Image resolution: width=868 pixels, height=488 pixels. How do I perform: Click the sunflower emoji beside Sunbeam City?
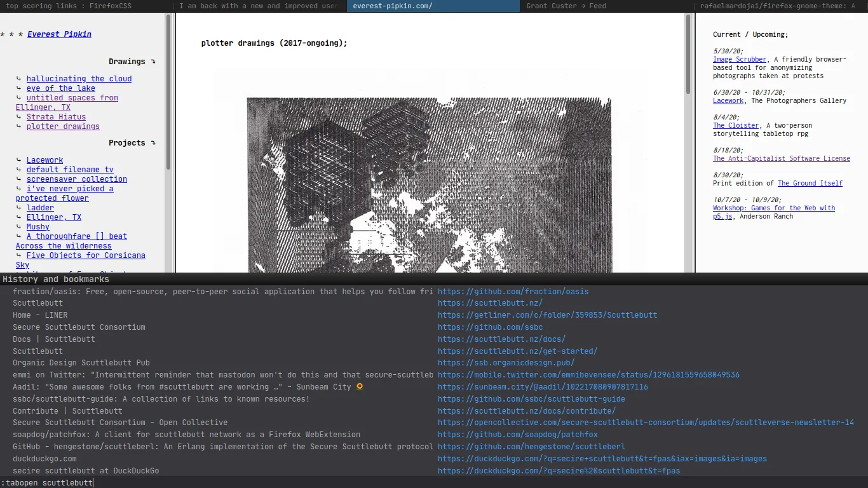[359, 386]
